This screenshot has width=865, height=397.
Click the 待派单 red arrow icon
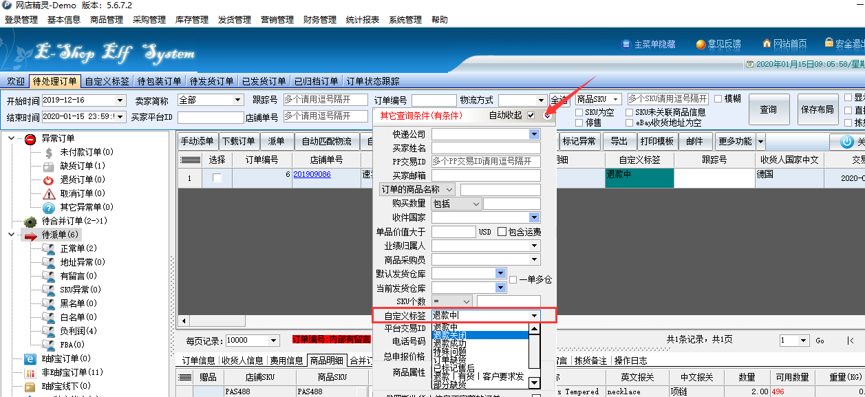coord(31,235)
